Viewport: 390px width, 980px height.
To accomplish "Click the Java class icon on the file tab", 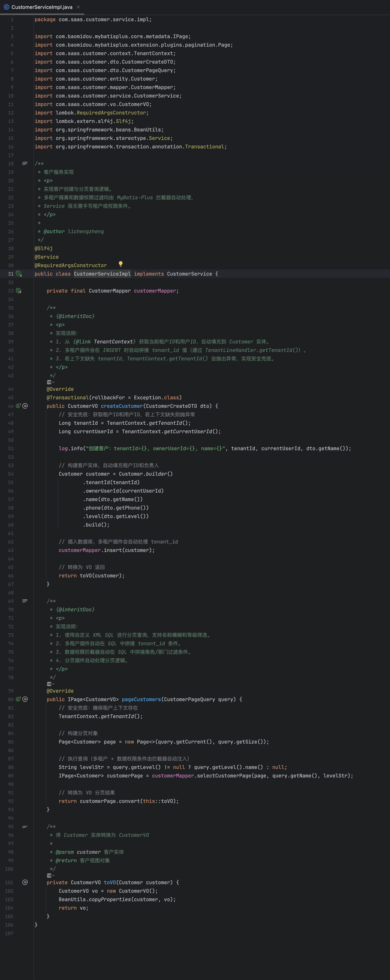I will click(7, 7).
